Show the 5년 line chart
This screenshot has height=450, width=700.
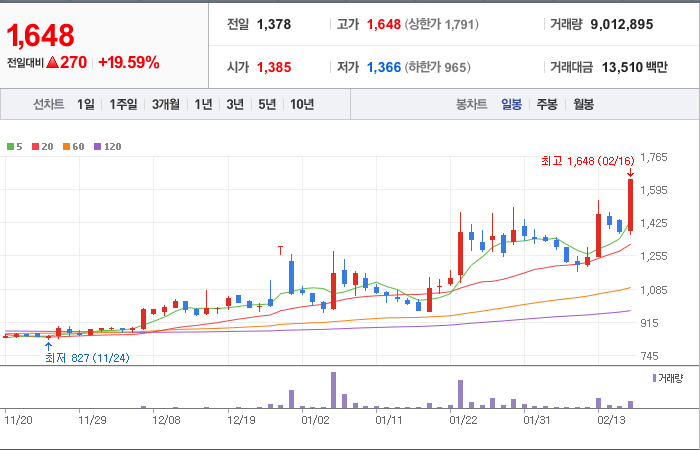(267, 104)
